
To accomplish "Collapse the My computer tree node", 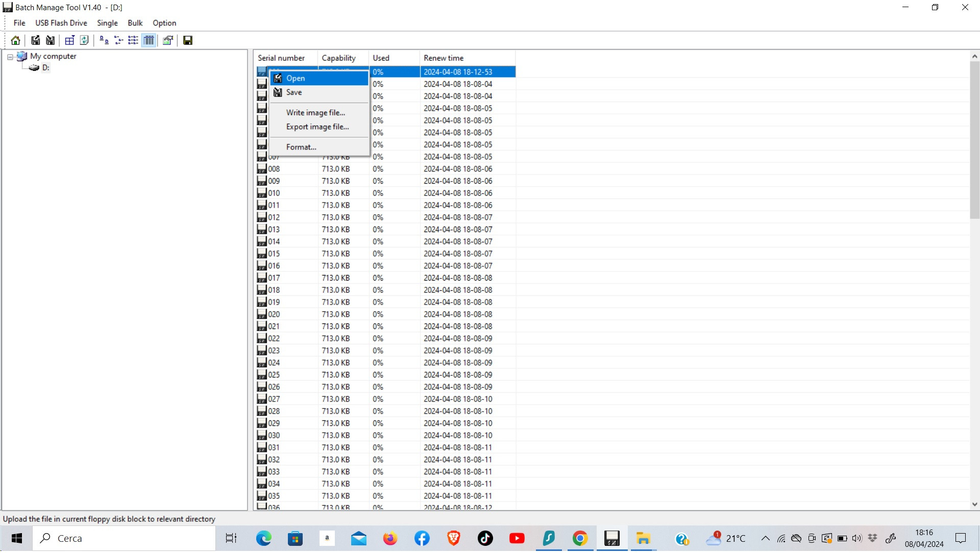I will pyautogui.click(x=10, y=57).
